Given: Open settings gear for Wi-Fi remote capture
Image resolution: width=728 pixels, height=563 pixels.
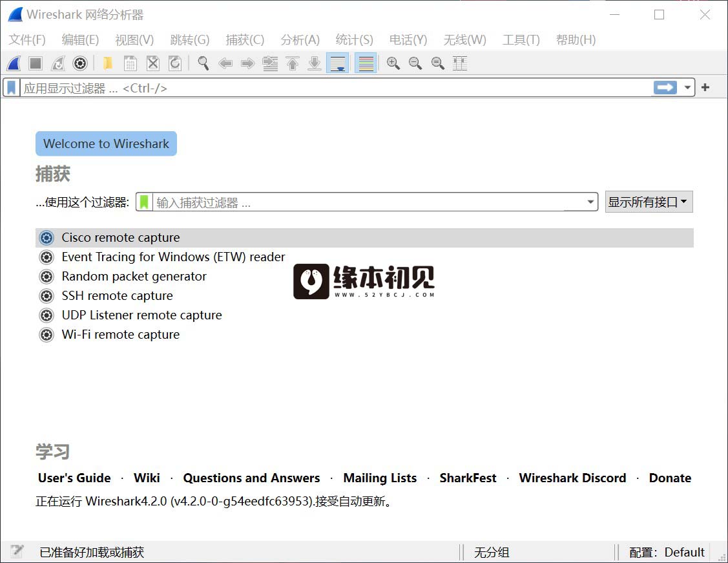Looking at the screenshot, I should click(x=47, y=335).
